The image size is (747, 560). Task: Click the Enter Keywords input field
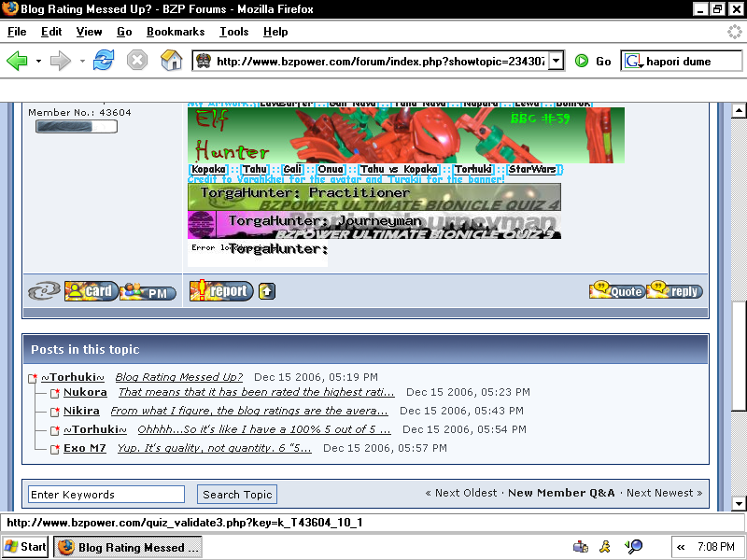(x=106, y=493)
